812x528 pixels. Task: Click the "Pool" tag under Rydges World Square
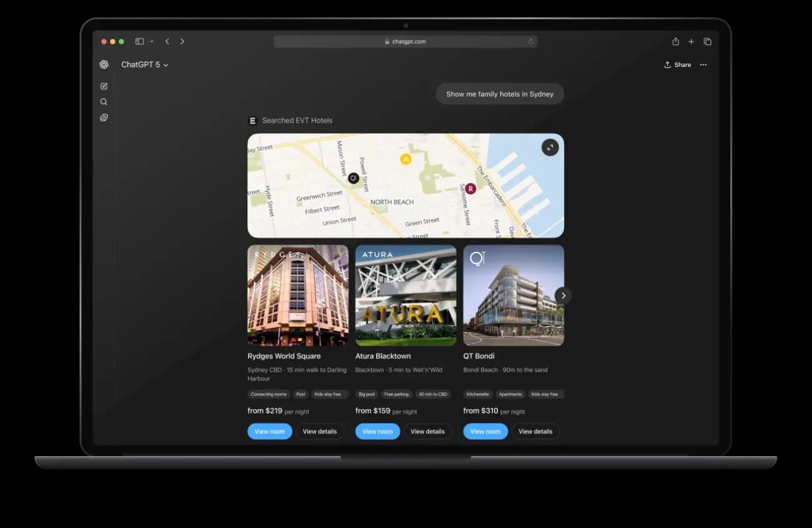point(301,394)
